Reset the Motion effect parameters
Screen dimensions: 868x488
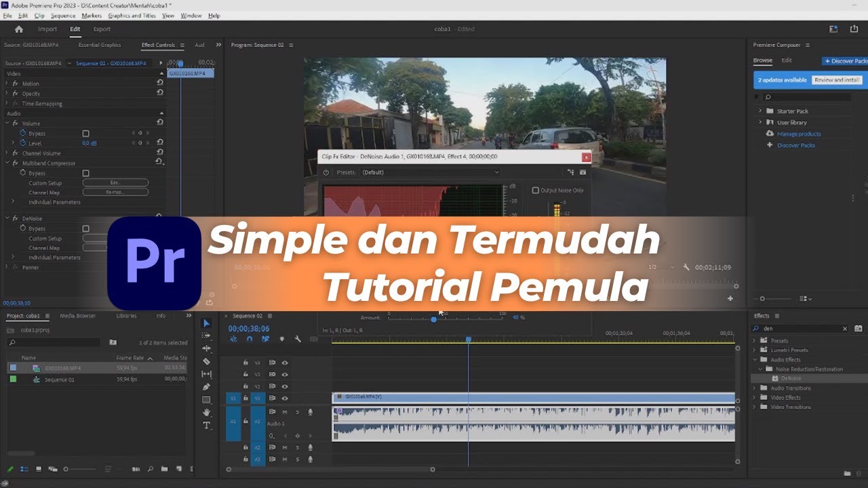point(160,83)
